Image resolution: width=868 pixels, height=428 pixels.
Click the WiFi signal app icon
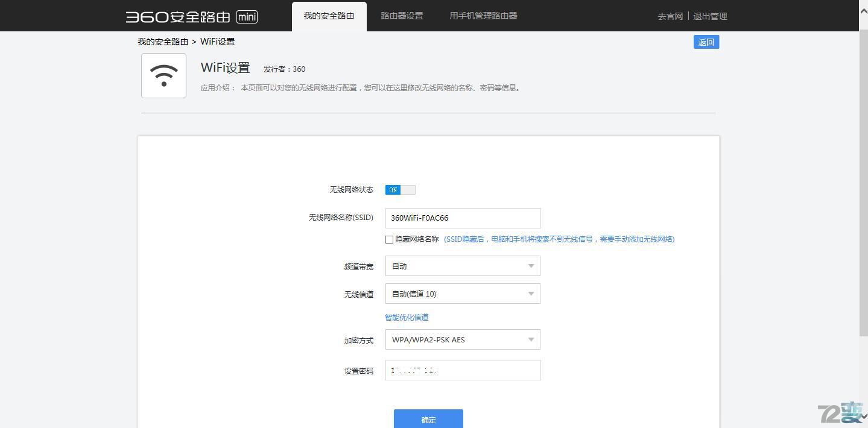[x=163, y=75]
